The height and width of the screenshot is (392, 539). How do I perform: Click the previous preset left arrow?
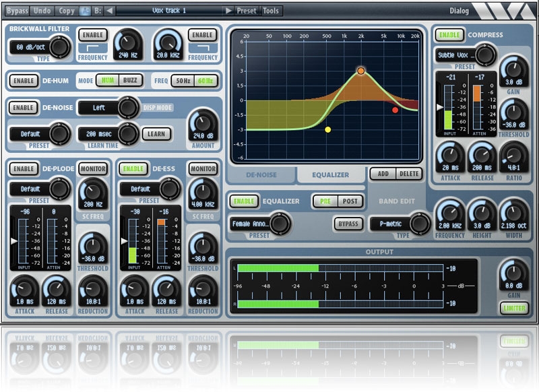110,11
